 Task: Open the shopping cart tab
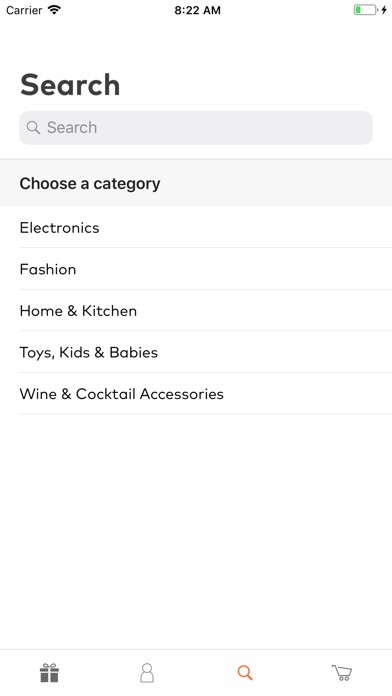(342, 672)
